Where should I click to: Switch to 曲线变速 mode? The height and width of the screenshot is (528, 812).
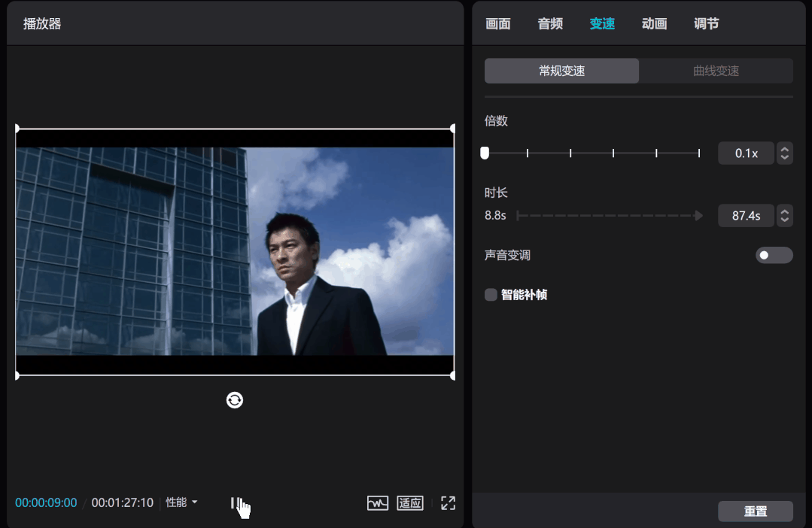(716, 71)
